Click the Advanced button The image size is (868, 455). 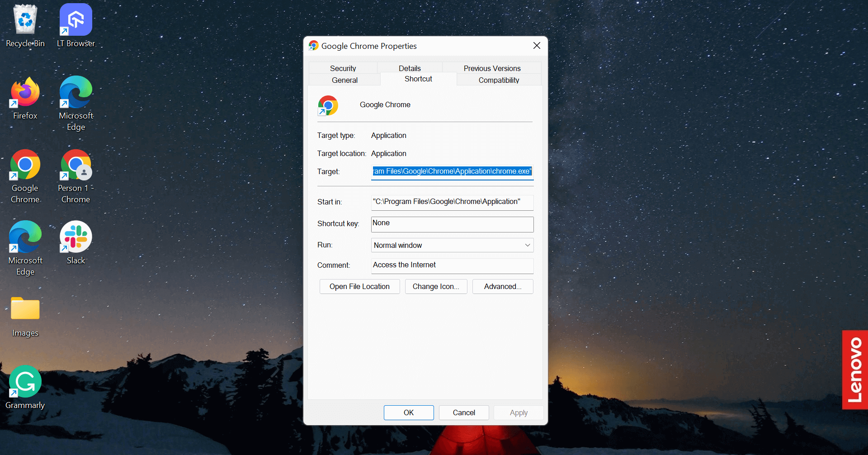(x=502, y=286)
